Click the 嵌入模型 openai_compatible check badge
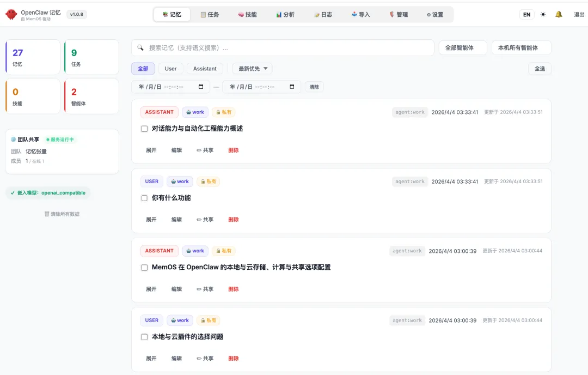 click(48, 193)
